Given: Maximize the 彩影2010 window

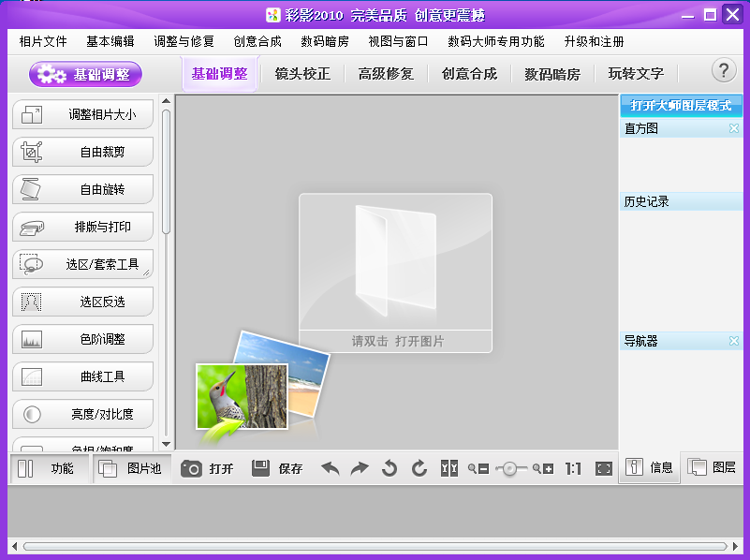Looking at the screenshot, I should (x=711, y=15).
